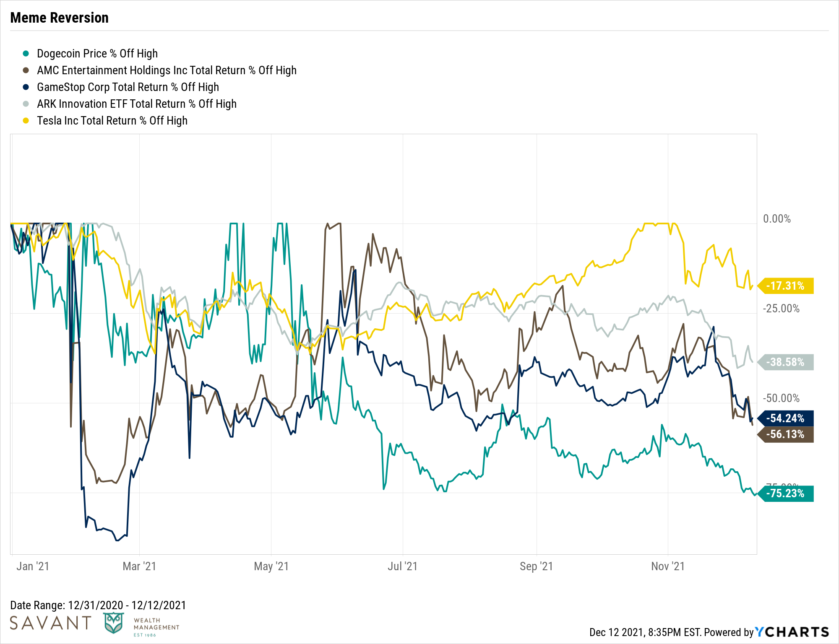Image resolution: width=839 pixels, height=644 pixels.
Task: Click the -17.31% Tesla value tag
Action: pyautogui.click(x=785, y=286)
